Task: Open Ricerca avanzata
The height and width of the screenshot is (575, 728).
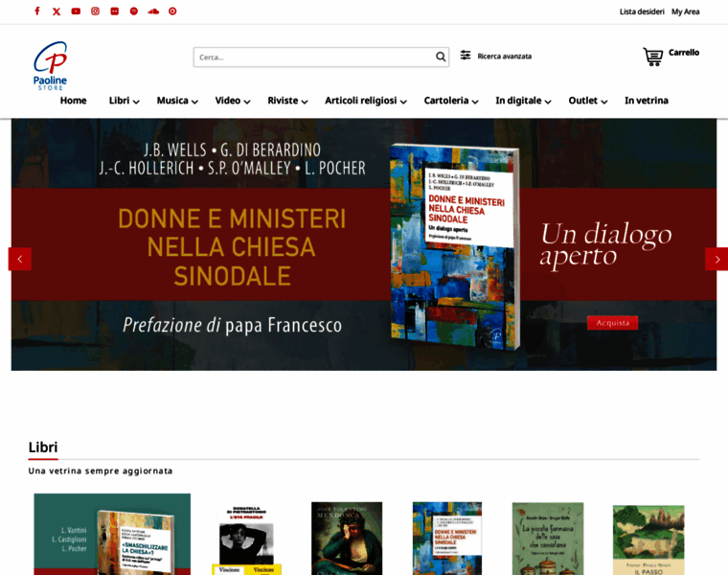Action: (x=504, y=57)
